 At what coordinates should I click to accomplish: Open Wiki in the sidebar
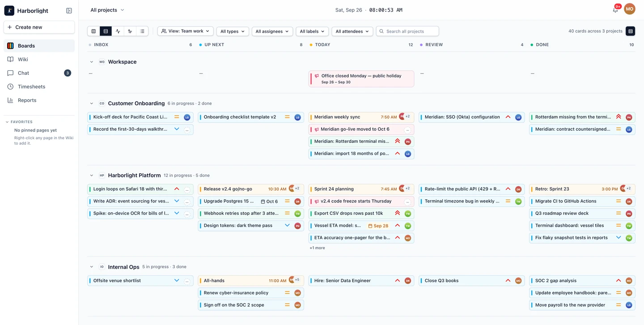pyautogui.click(x=39, y=59)
